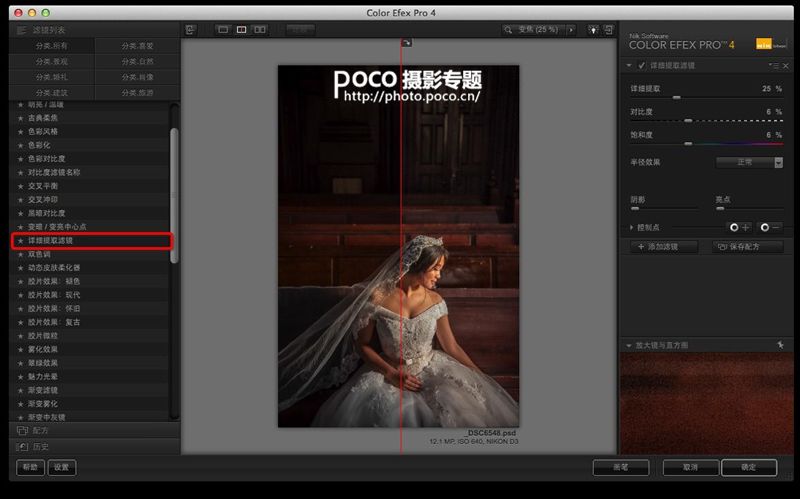Click the split line handle at top of preview
800x499 pixels.
pyautogui.click(x=406, y=43)
